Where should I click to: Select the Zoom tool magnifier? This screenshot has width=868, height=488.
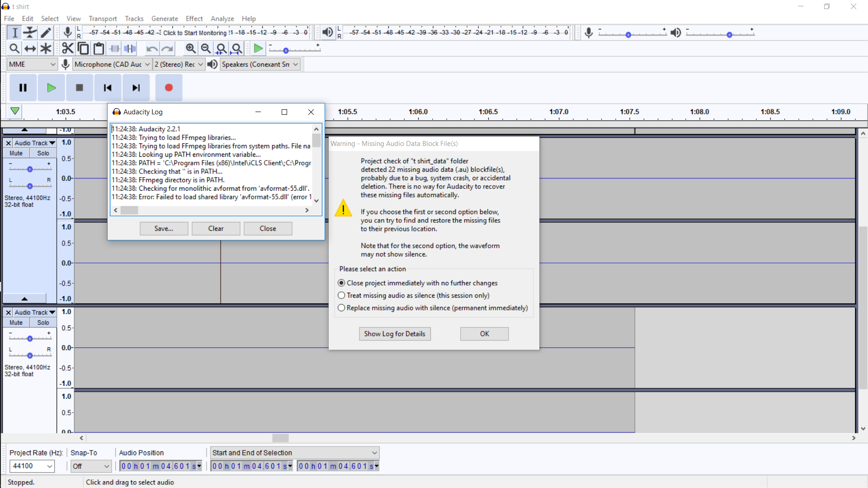[x=14, y=48]
